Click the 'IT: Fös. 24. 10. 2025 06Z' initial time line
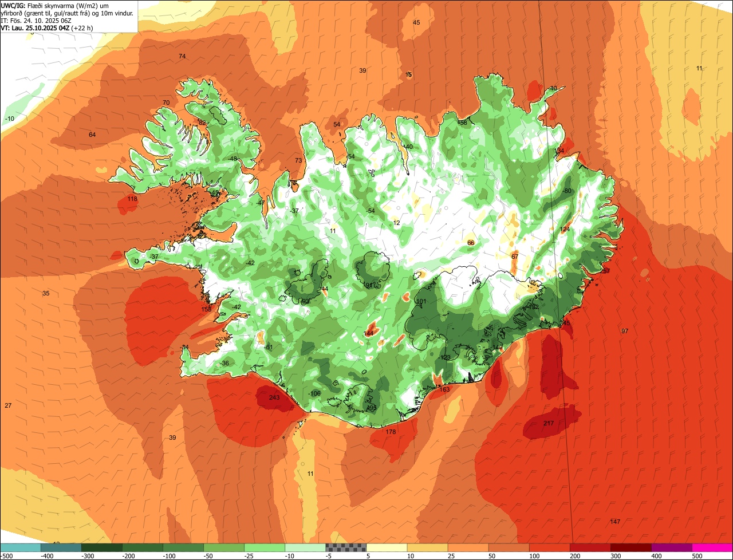733x560 pixels. [36, 20]
